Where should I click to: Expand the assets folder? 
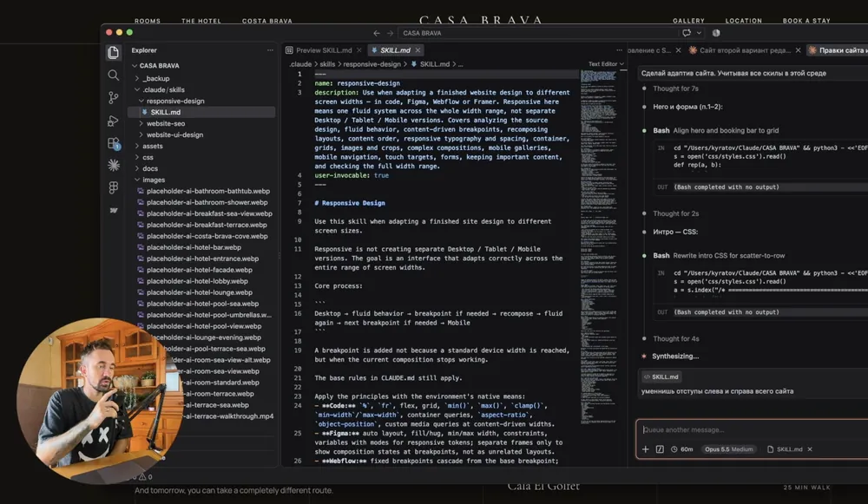pyautogui.click(x=137, y=146)
